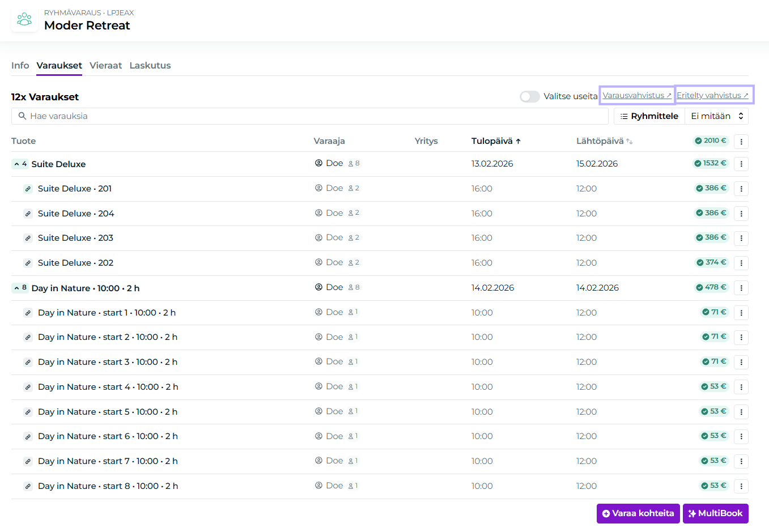Open three-dot menu in table header row
This screenshot has width=769, height=532.
[741, 142]
